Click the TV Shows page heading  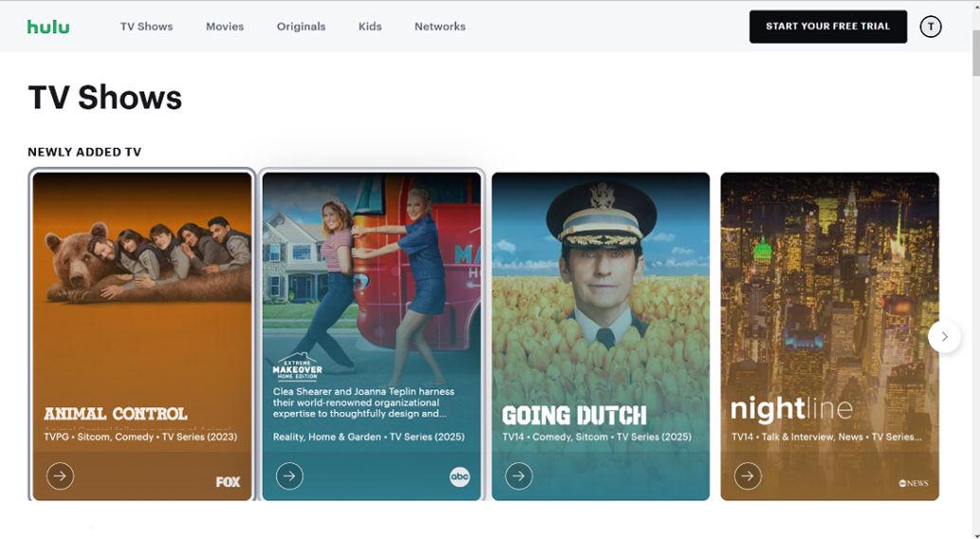point(105,98)
